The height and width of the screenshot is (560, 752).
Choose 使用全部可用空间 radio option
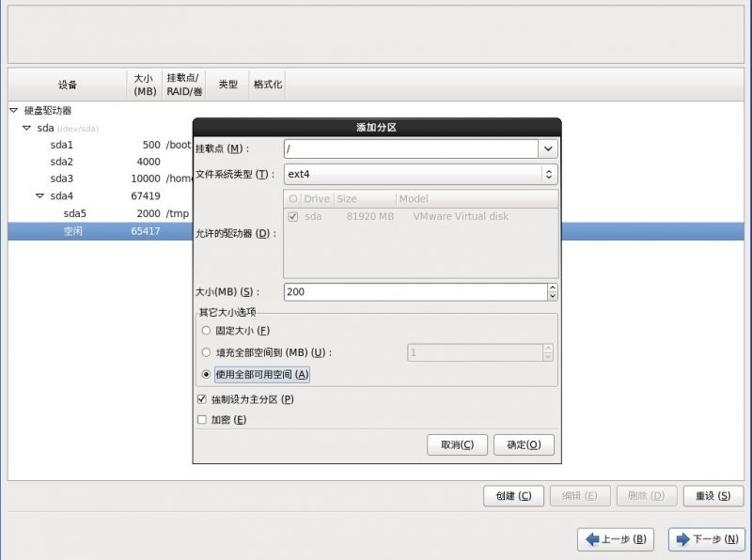tap(207, 374)
